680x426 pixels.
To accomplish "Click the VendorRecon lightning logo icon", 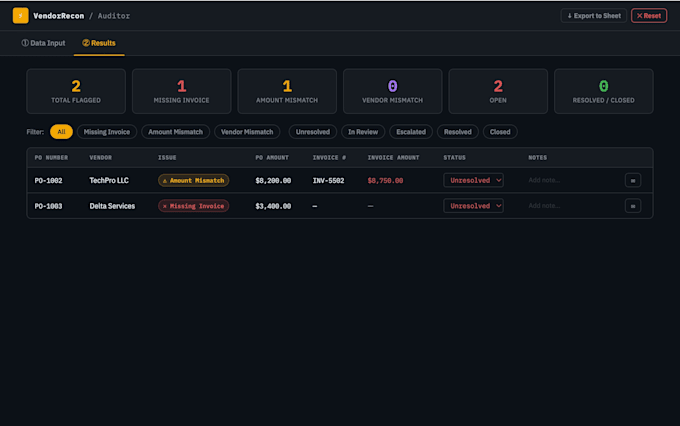I will pyautogui.click(x=20, y=16).
